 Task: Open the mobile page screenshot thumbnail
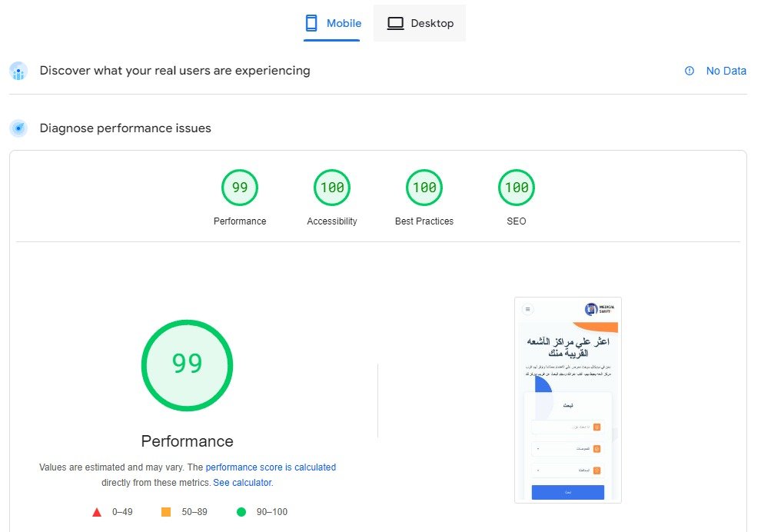pos(567,400)
